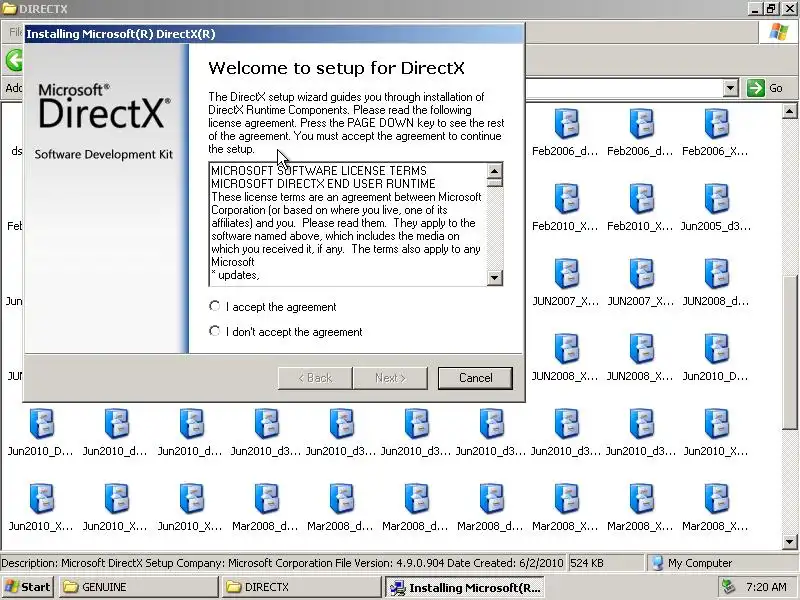Select Feb2010_X... file beside Jun2005_d3...
800x600 pixels.
click(x=640, y=207)
